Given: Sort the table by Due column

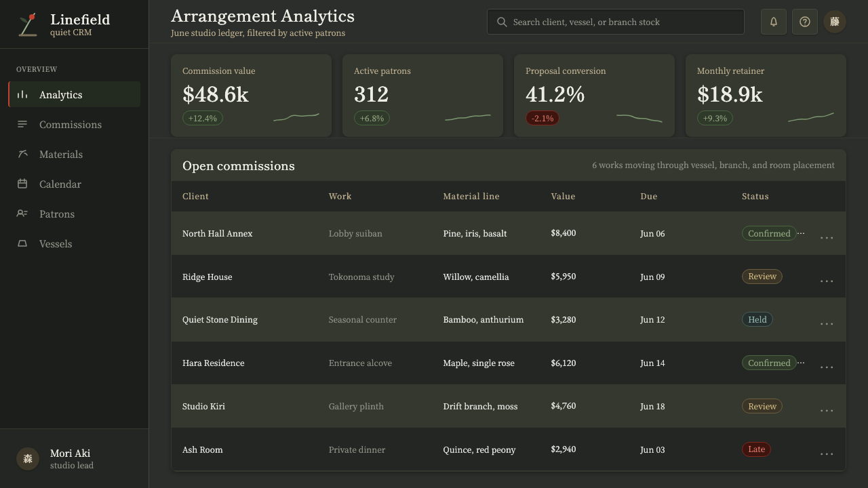Looking at the screenshot, I should tap(649, 196).
